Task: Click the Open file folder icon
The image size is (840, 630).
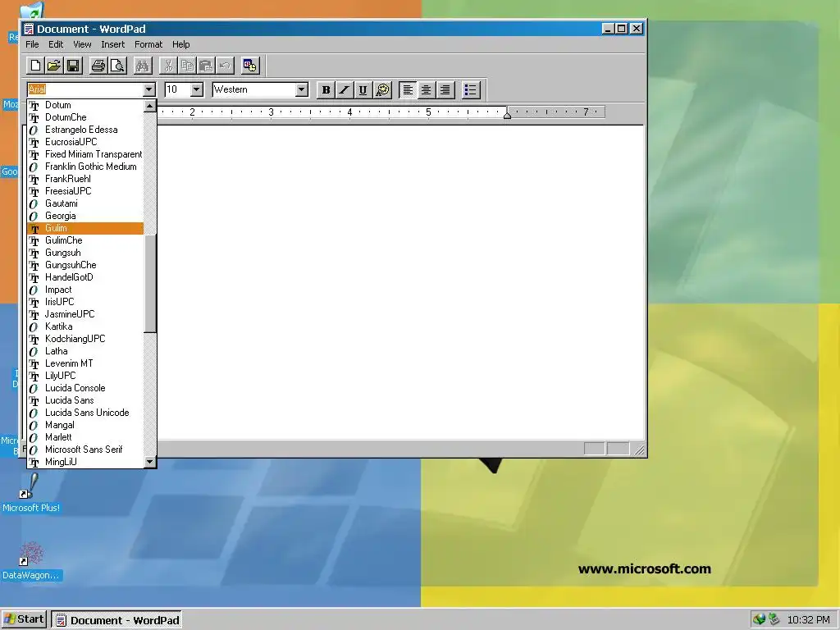Action: (x=53, y=66)
